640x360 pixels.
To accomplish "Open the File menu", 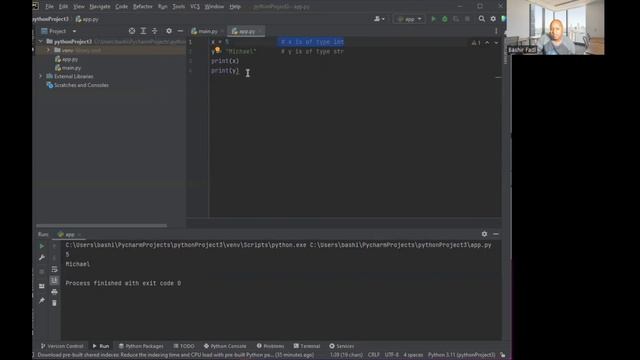I will (x=49, y=7).
